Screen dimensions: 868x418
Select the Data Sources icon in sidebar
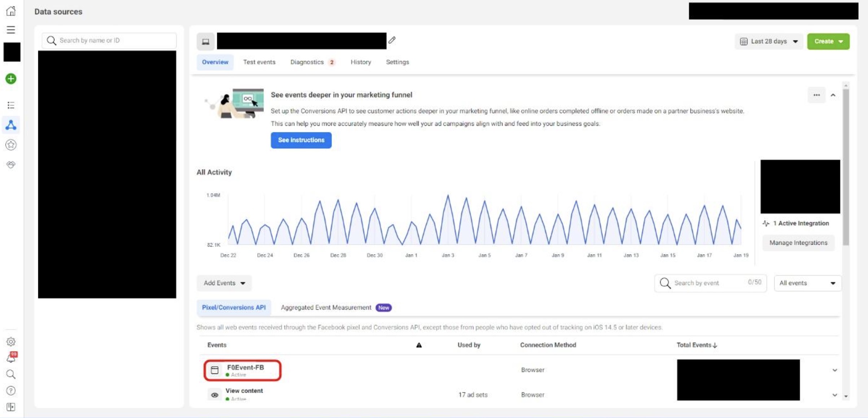click(x=11, y=125)
